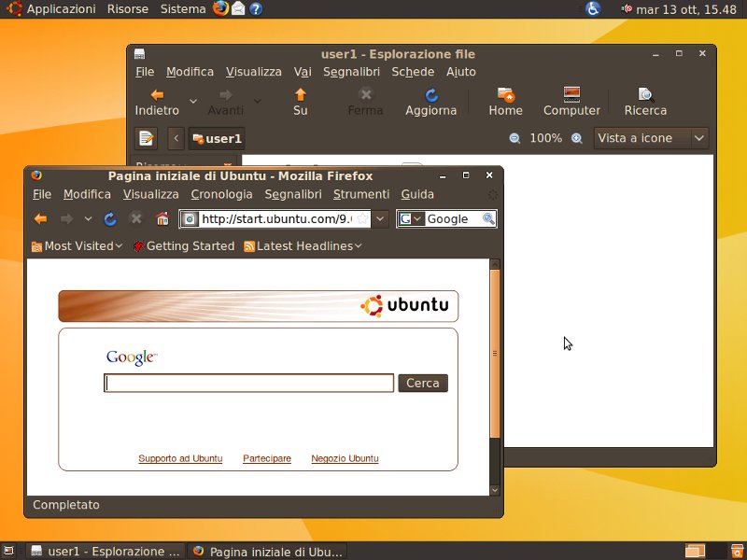Click the site identity icon in URL bar
Viewport: 747px width, 560px height.
[x=190, y=219]
